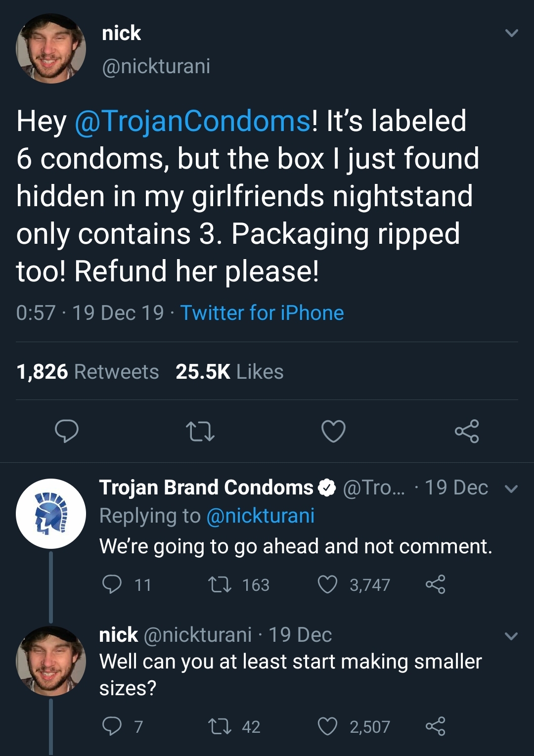534x756 pixels.
Task: Like nick's main tweet
Action: [x=333, y=431]
